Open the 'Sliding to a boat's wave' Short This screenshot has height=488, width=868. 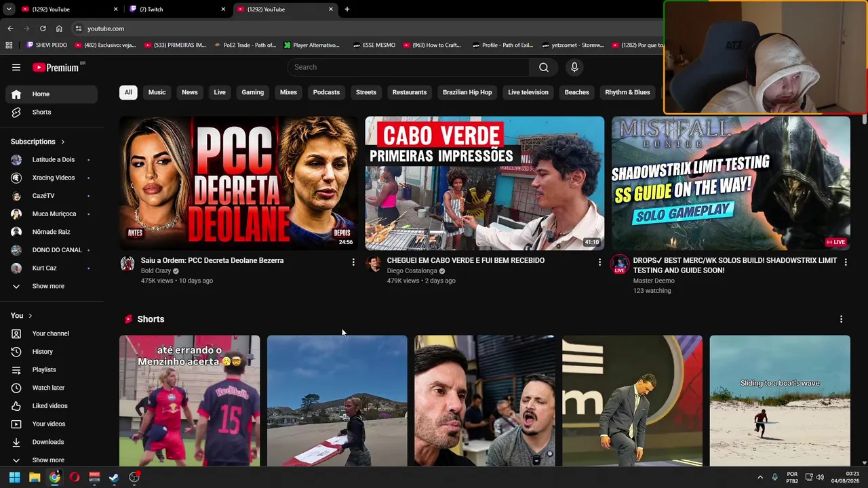780,401
